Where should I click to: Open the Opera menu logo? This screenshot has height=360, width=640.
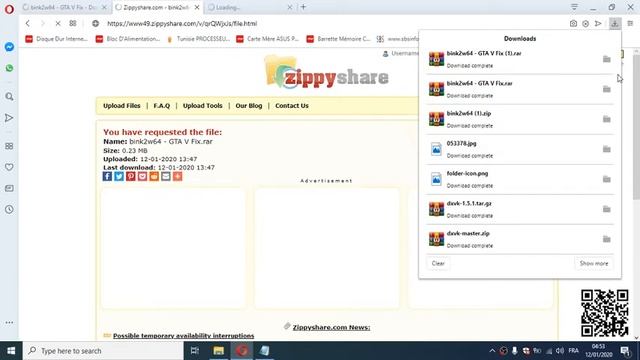9,9
